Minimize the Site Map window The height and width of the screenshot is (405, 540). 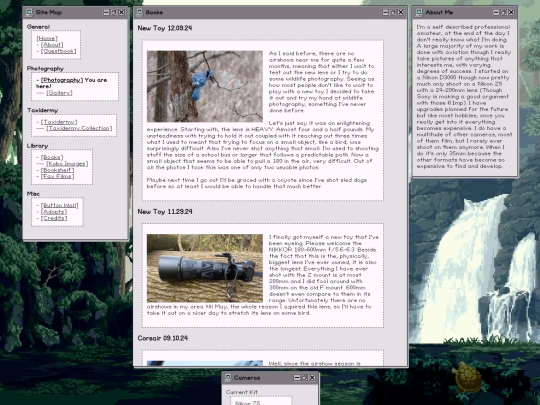click(x=106, y=12)
